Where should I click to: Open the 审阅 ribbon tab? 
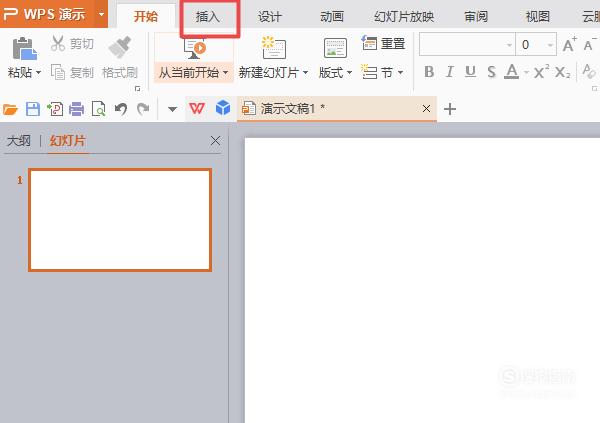(476, 16)
